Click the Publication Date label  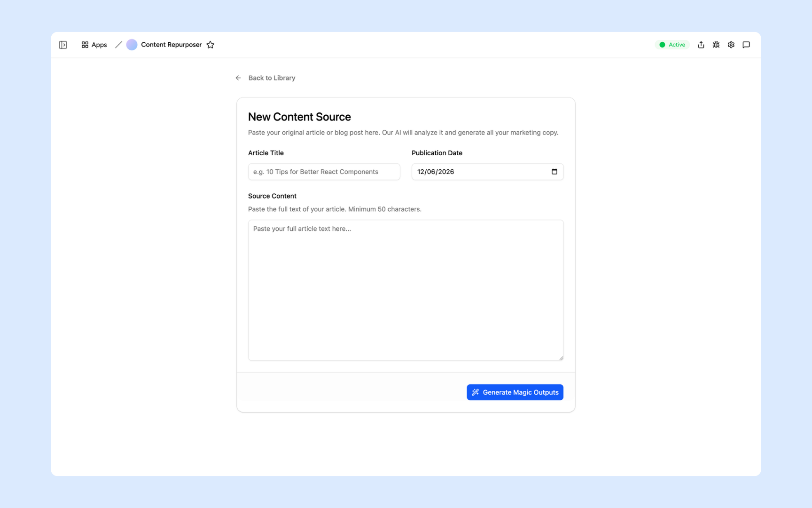coord(437,153)
